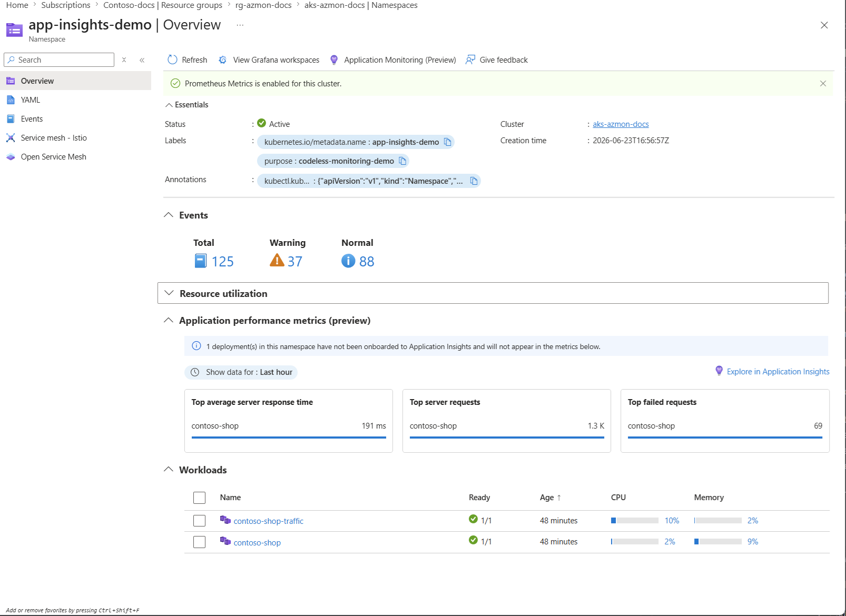Image resolution: width=846 pixels, height=616 pixels.
Task: Copy the kubectl annotation value
Action: click(474, 181)
